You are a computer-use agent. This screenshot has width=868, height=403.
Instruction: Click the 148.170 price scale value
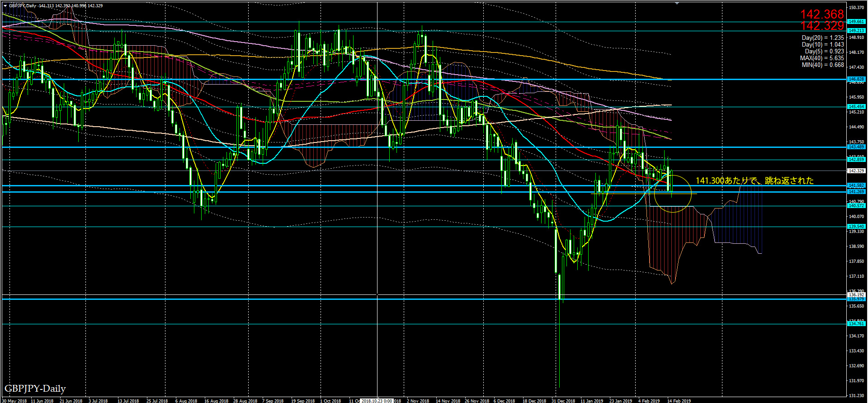(x=856, y=52)
